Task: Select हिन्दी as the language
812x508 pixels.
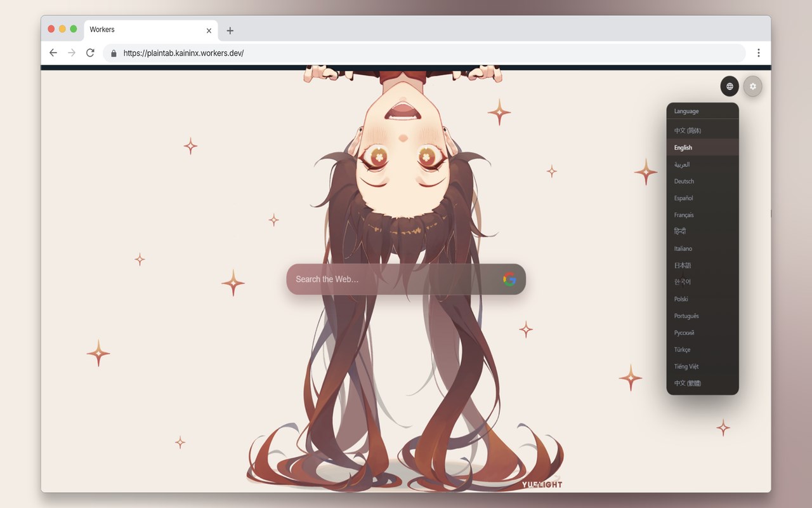Action: click(x=703, y=232)
